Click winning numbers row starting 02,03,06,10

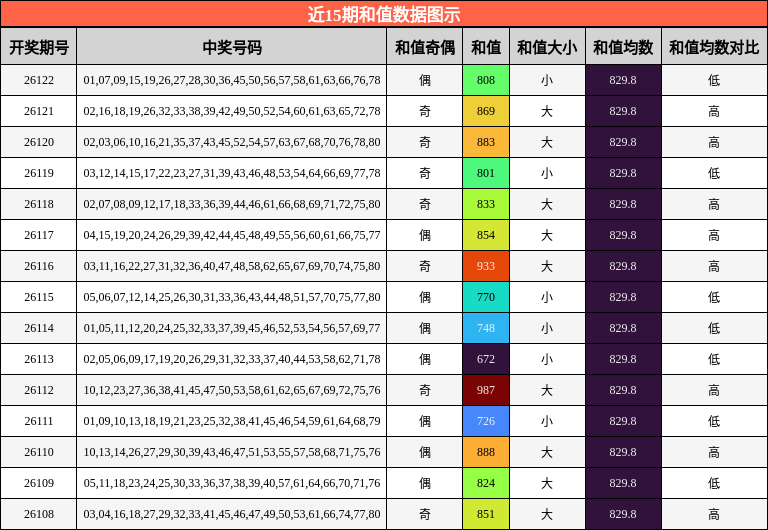click(x=232, y=142)
